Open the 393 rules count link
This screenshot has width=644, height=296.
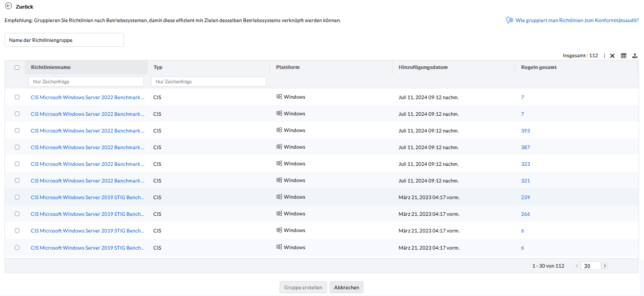point(525,131)
